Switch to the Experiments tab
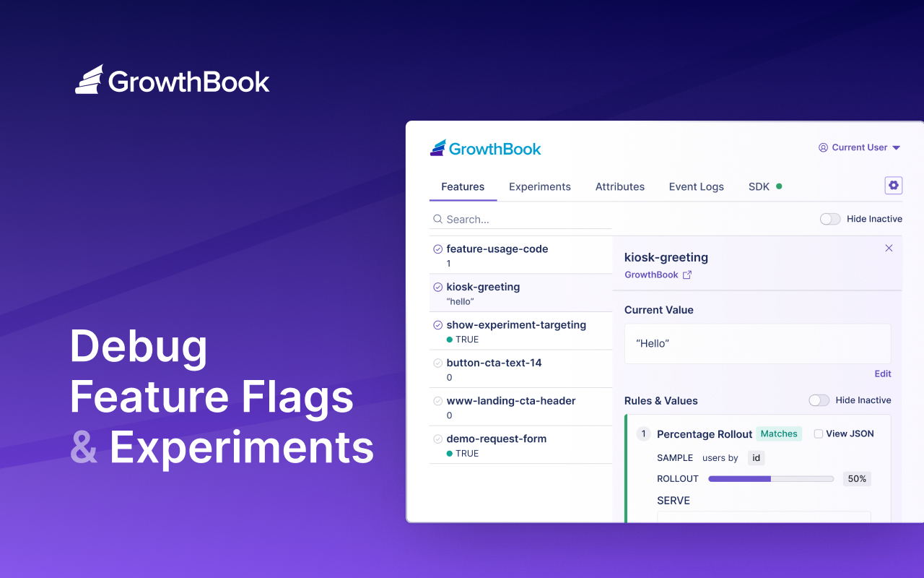 click(539, 186)
